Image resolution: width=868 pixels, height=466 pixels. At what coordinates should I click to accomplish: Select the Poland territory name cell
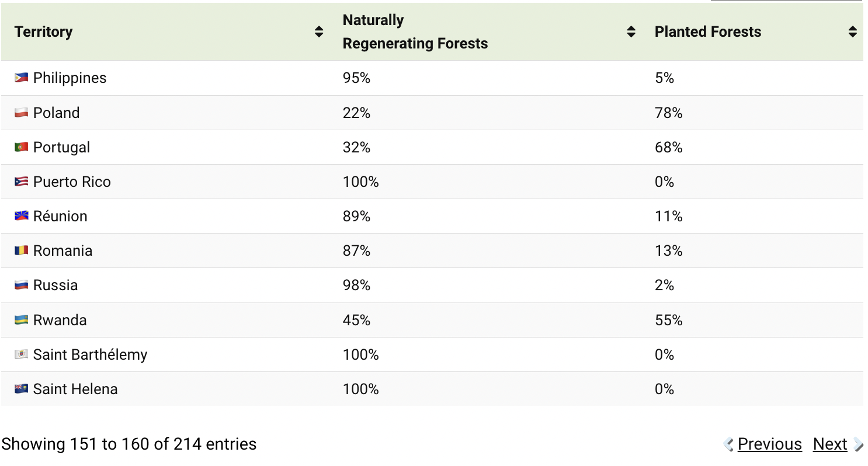point(57,113)
